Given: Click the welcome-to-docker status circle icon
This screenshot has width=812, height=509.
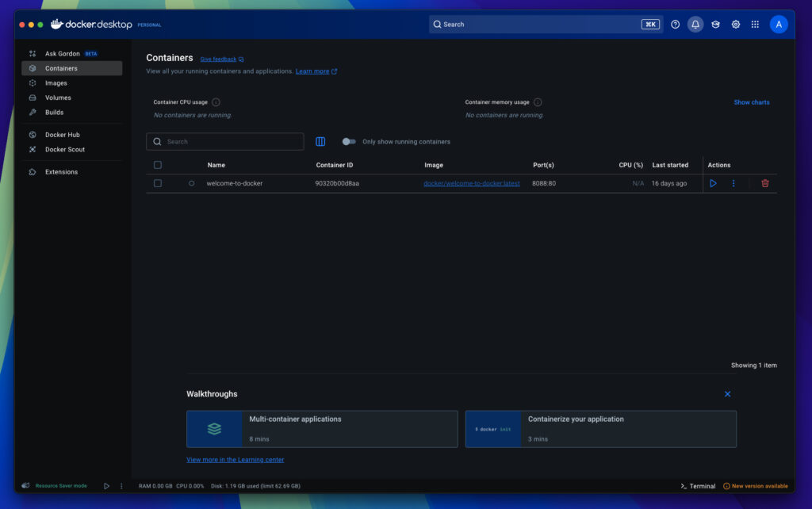Looking at the screenshot, I should (x=192, y=183).
